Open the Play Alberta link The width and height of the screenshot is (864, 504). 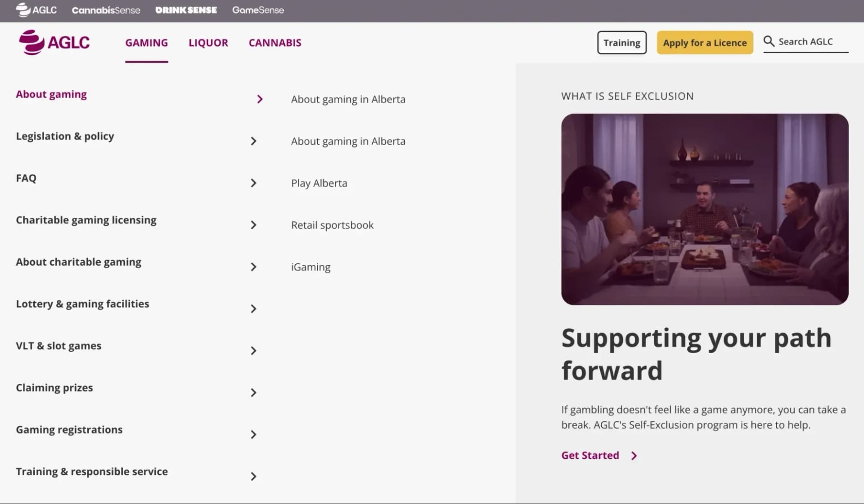coord(319,183)
